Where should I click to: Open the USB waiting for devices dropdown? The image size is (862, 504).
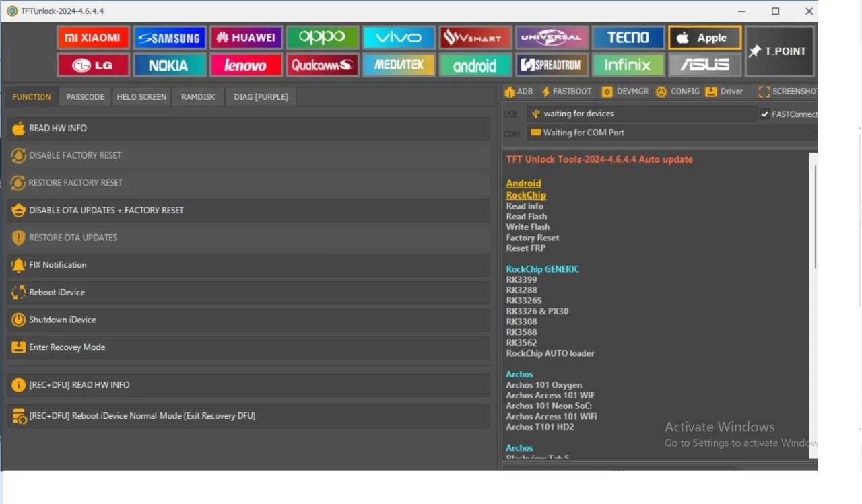coord(642,114)
